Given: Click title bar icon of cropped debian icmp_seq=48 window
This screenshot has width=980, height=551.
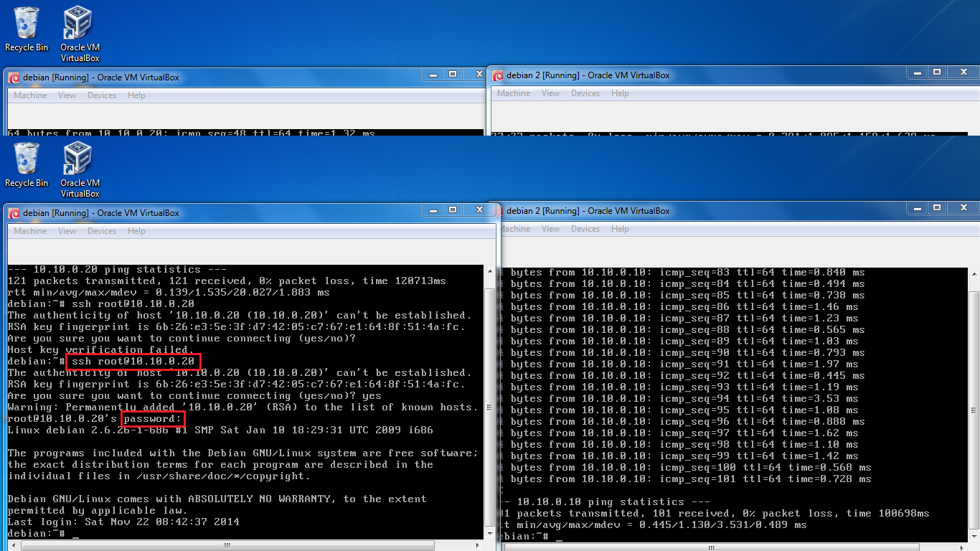Looking at the screenshot, I should click(14, 77).
